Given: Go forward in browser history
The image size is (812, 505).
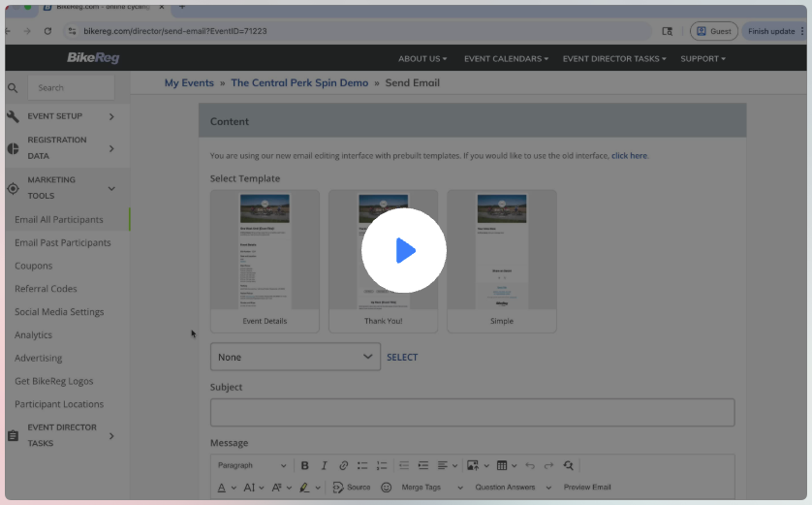Looking at the screenshot, I should 27,32.
